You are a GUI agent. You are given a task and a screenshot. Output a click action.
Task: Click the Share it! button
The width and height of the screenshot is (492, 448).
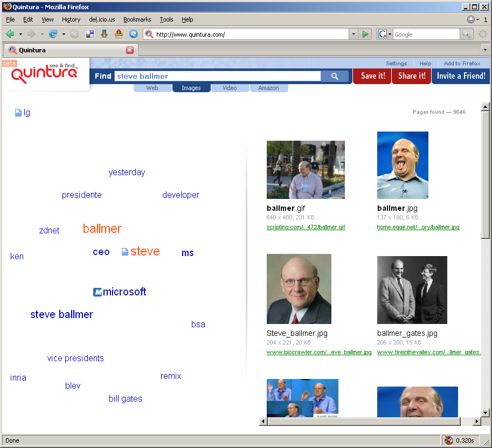pos(412,77)
